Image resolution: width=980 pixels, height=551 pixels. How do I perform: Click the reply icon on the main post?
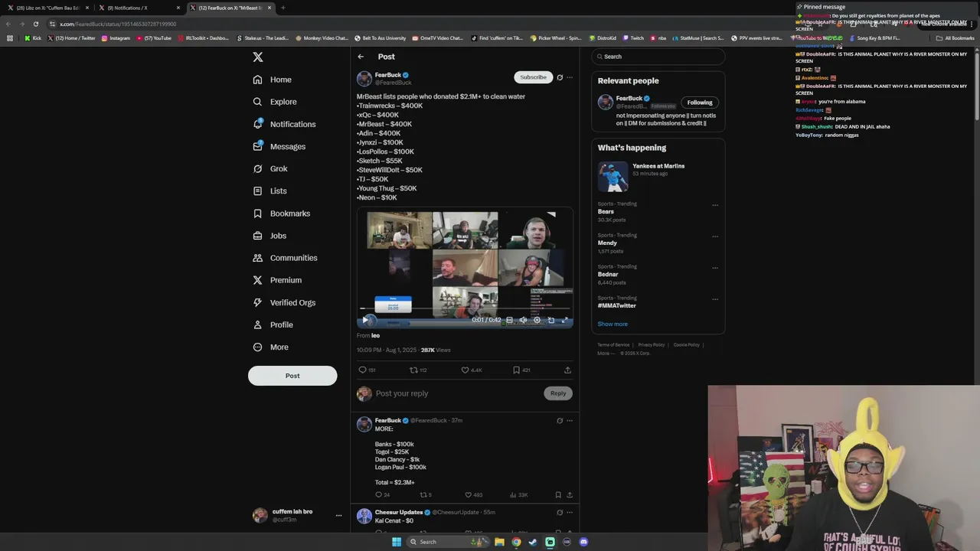pos(363,370)
